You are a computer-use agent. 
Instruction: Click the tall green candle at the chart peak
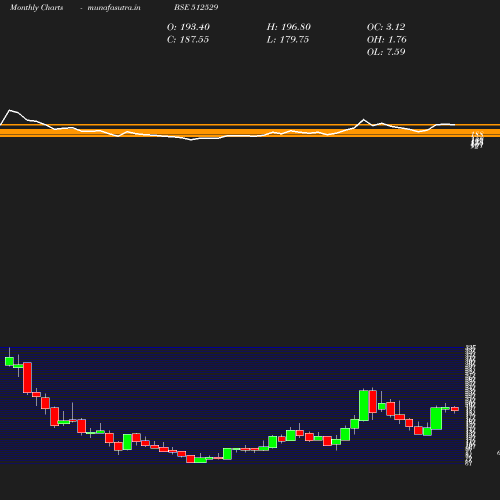364,405
